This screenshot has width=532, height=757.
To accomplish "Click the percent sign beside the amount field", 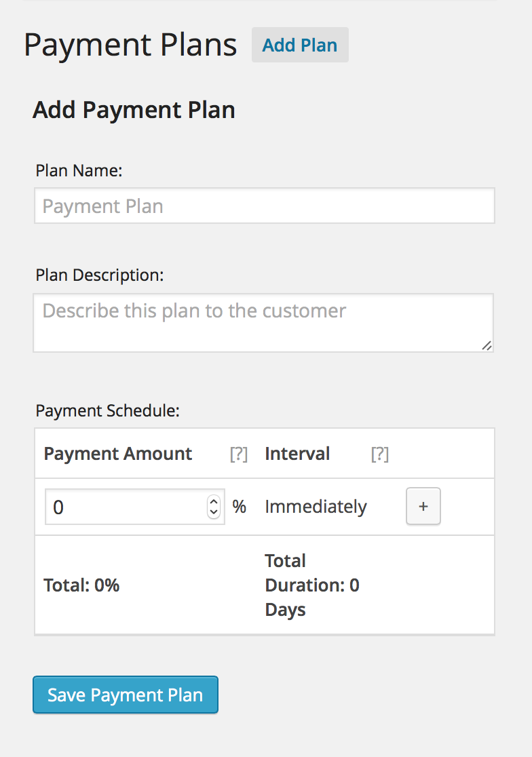I will tap(240, 507).
